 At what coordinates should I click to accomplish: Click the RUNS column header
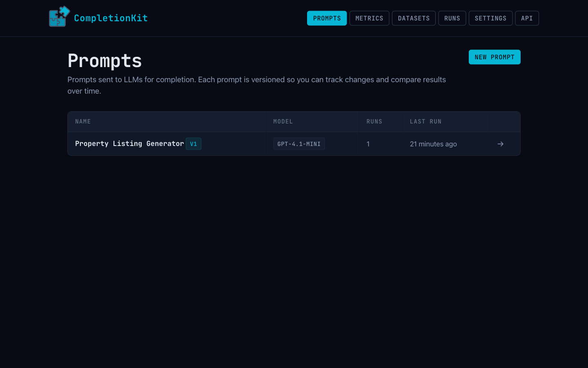374,121
